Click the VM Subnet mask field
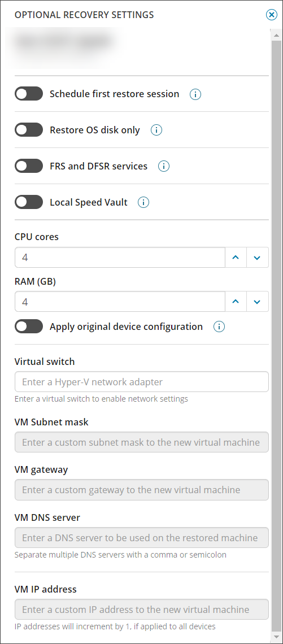 tap(142, 442)
